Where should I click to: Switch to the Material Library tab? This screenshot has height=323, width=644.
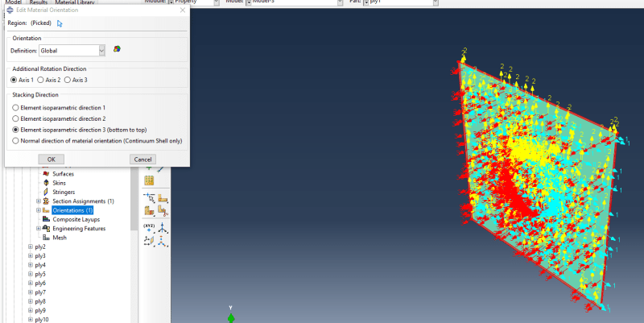tap(75, 2)
